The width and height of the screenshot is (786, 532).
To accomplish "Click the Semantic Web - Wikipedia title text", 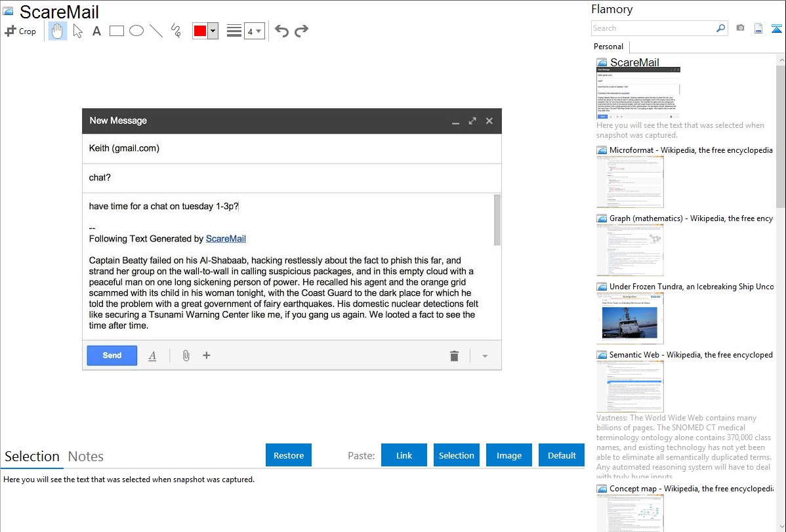I will tap(691, 354).
